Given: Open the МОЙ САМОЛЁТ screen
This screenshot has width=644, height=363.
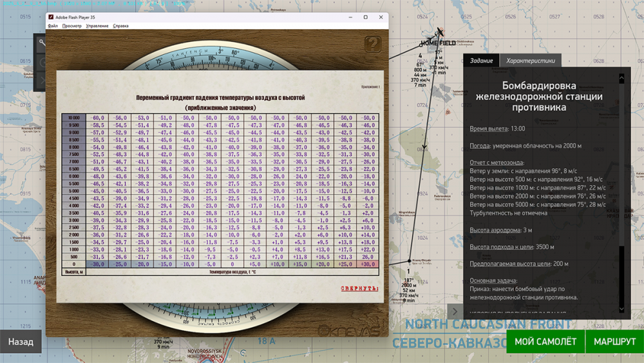Looking at the screenshot, I should coord(545,341).
